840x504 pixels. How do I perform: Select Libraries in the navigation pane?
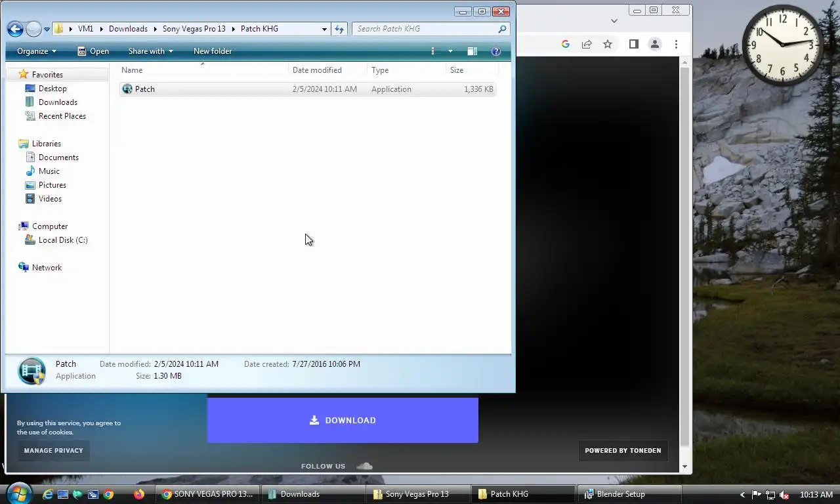pyautogui.click(x=40, y=144)
